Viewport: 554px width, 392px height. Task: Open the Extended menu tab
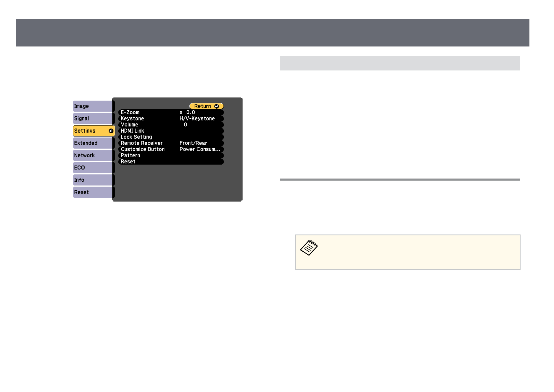pos(93,143)
